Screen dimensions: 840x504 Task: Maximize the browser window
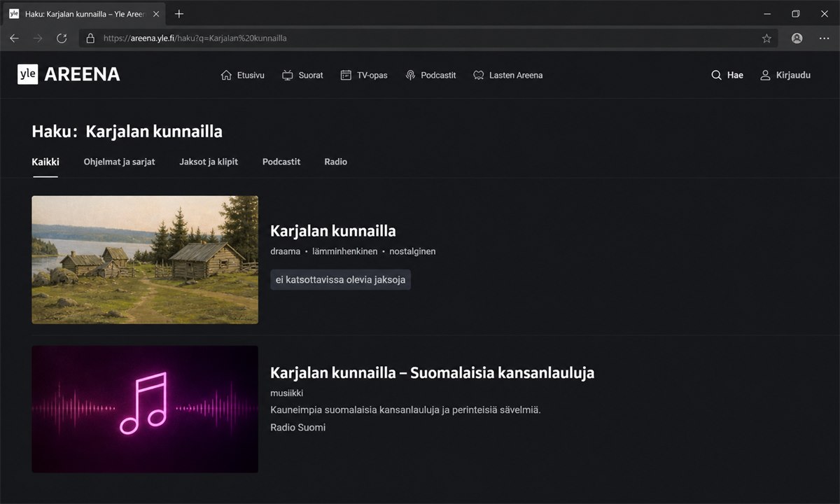(796, 13)
